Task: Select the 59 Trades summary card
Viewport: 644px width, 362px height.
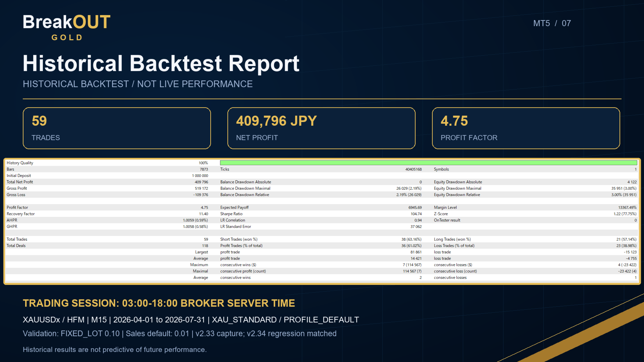Action: pos(117,128)
